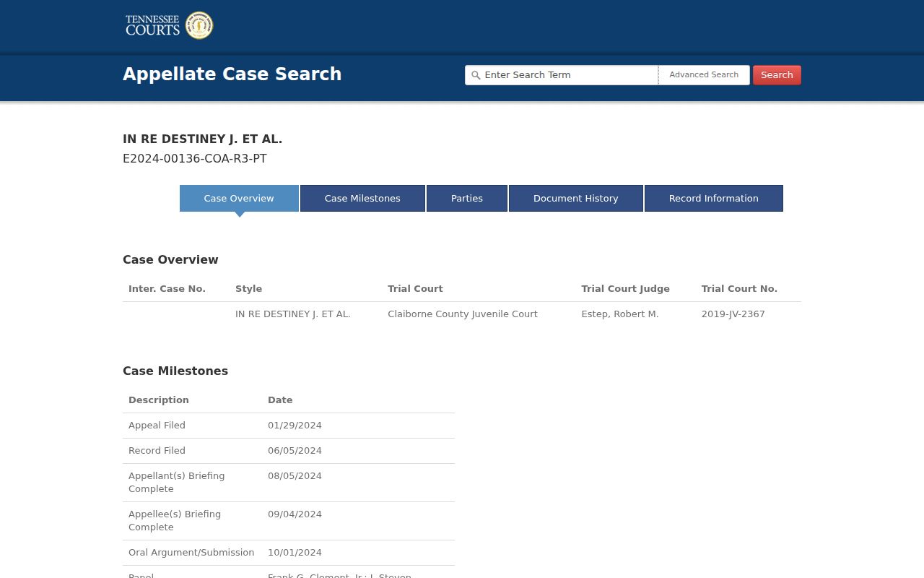
Task: Click the Description column header
Action: point(159,400)
